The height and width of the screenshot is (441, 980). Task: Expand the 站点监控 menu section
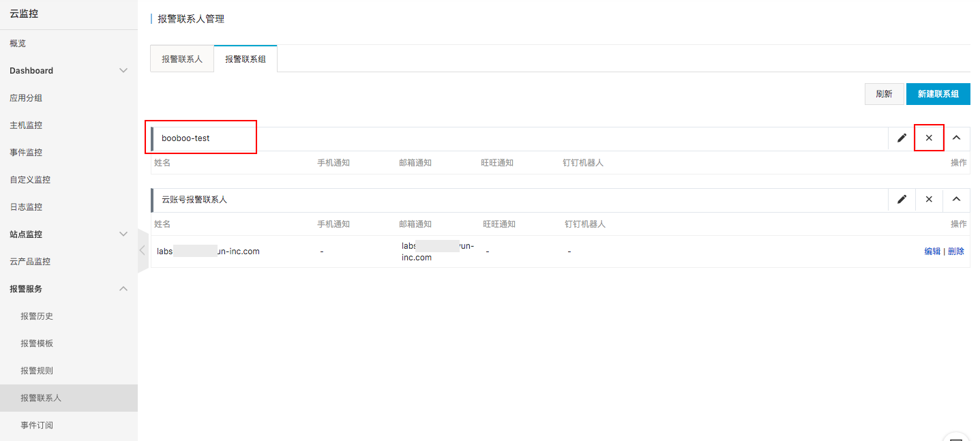click(123, 234)
